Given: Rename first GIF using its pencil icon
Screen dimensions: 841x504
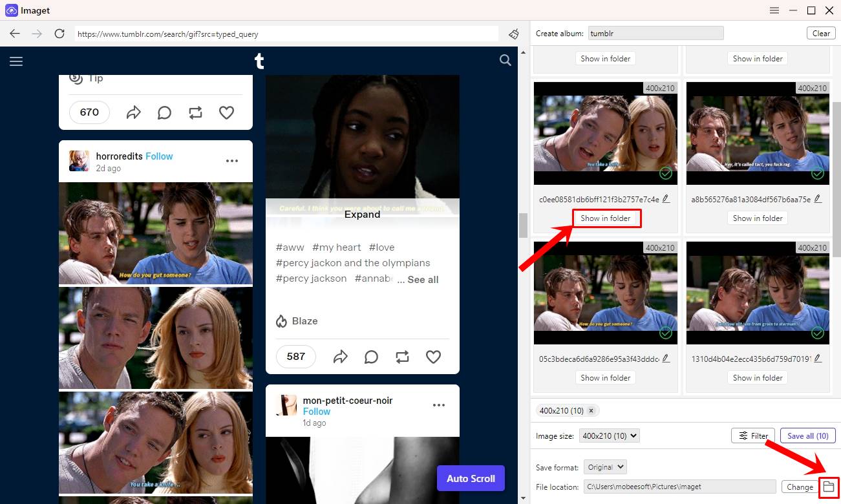Looking at the screenshot, I should (666, 198).
